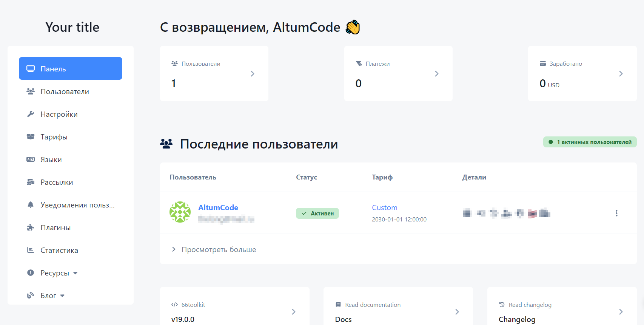
Task: Open the three-dot menu for AltumCode
Action: [616, 213]
